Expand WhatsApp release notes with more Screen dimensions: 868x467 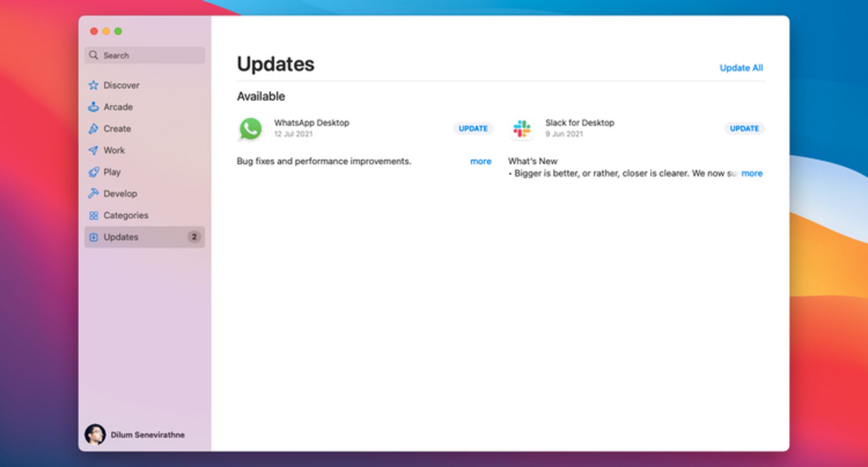pyautogui.click(x=481, y=162)
